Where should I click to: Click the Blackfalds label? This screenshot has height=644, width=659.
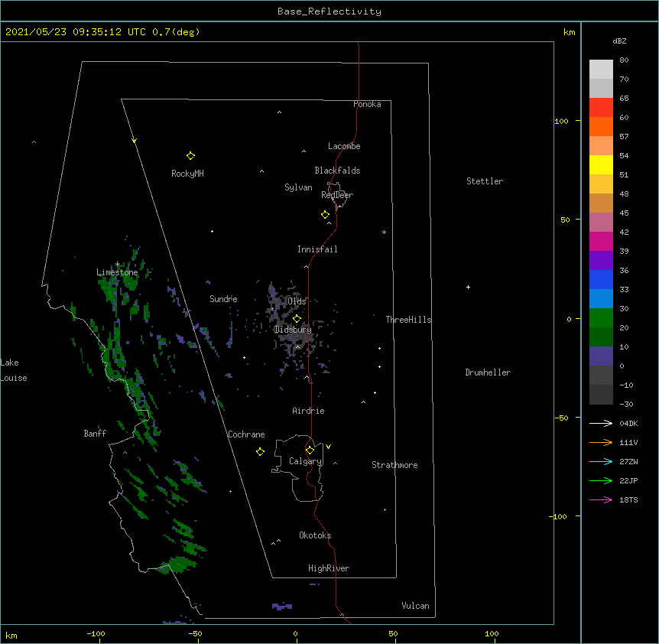tap(337, 171)
